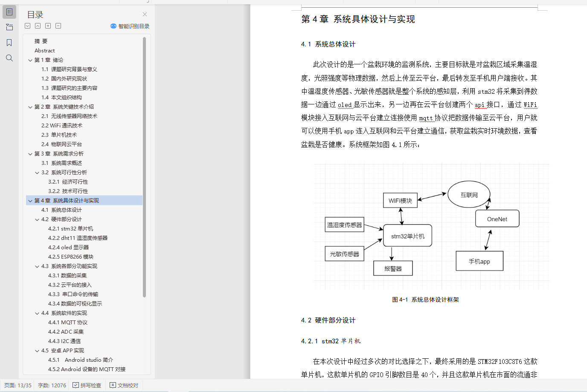Click caption 图 4-1 系统总体设计框架
The image size is (587, 392).
[425, 300]
